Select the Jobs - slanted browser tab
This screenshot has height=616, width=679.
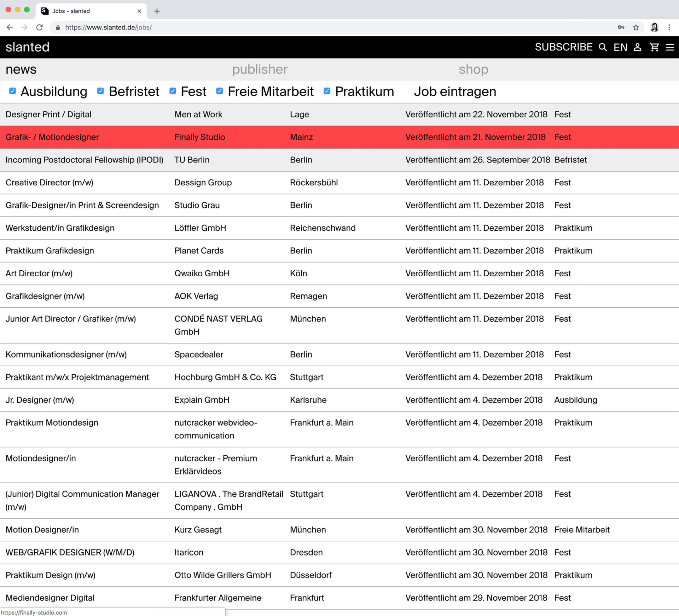(x=91, y=11)
